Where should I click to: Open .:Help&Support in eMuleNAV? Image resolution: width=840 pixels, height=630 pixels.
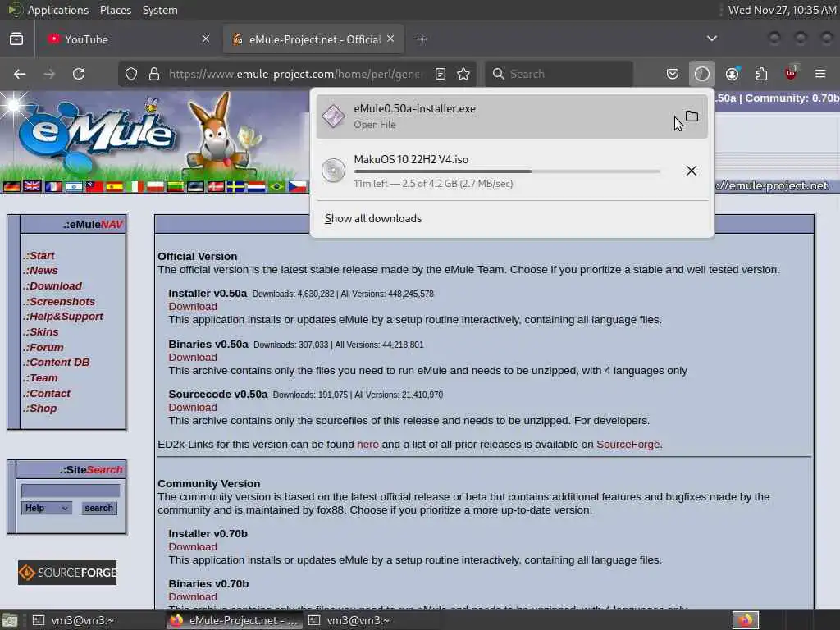[62, 316]
